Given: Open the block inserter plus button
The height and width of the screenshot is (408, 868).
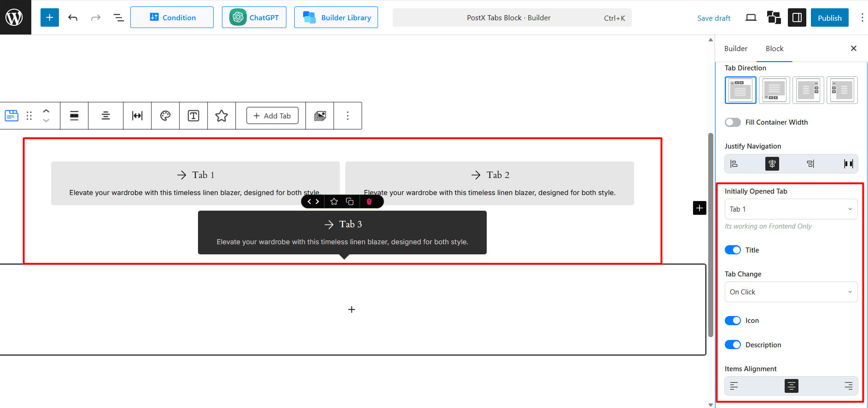Looking at the screenshot, I should tap(50, 17).
